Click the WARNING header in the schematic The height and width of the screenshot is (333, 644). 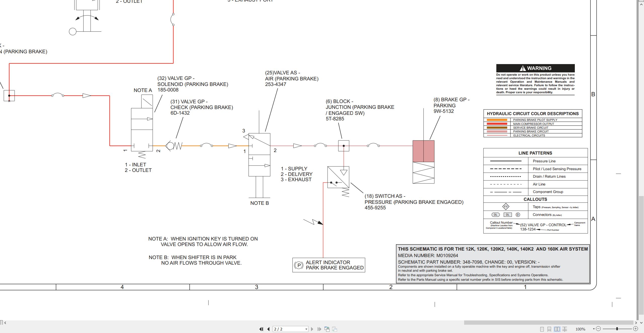click(535, 68)
